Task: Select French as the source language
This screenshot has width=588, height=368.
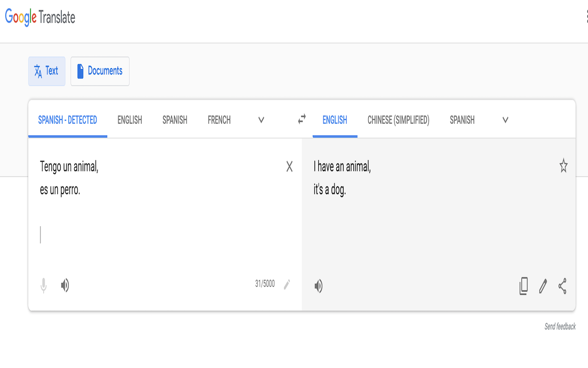Action: 219,120
